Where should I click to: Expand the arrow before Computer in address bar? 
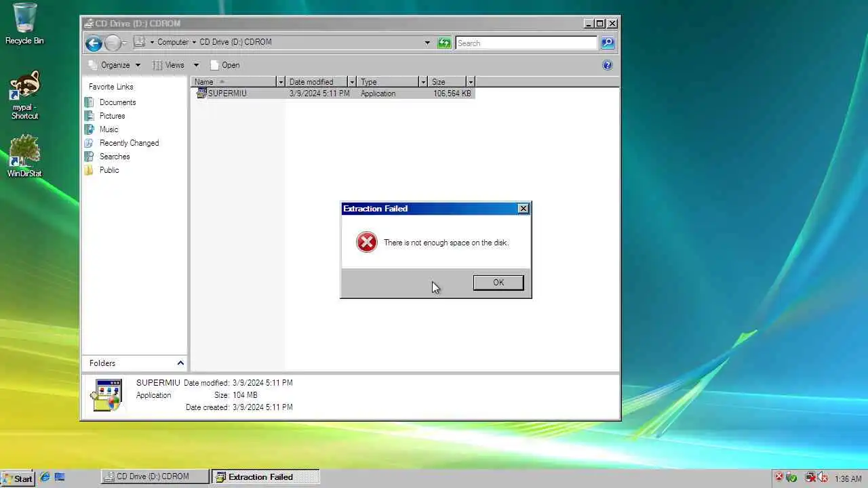[x=152, y=42]
